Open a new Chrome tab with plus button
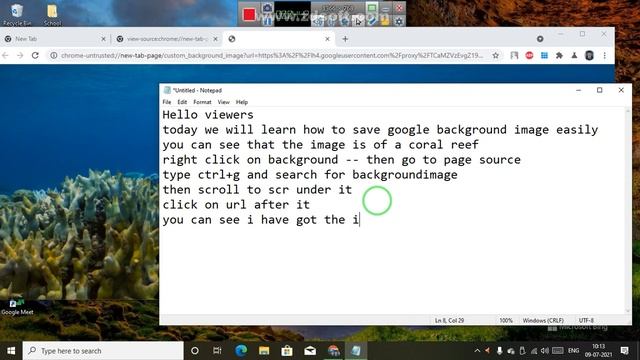The image size is (640, 360). click(x=345, y=39)
